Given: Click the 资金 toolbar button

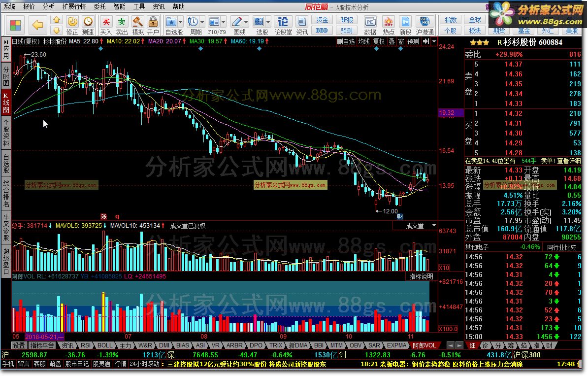Looking at the screenshot, I should tap(322, 20).
